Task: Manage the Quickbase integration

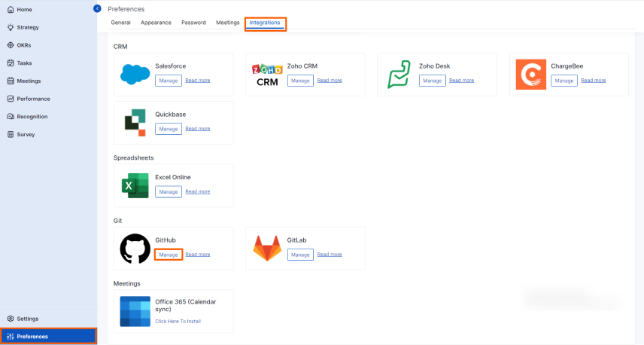Action: (x=169, y=129)
